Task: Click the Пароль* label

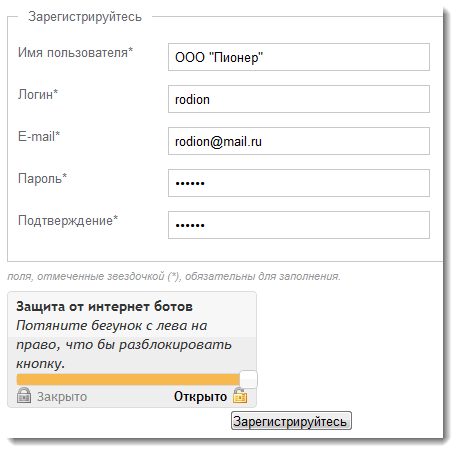Action: click(42, 179)
